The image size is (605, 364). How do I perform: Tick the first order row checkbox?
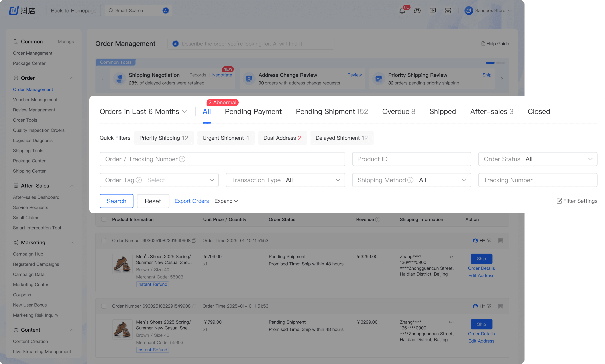(x=104, y=241)
